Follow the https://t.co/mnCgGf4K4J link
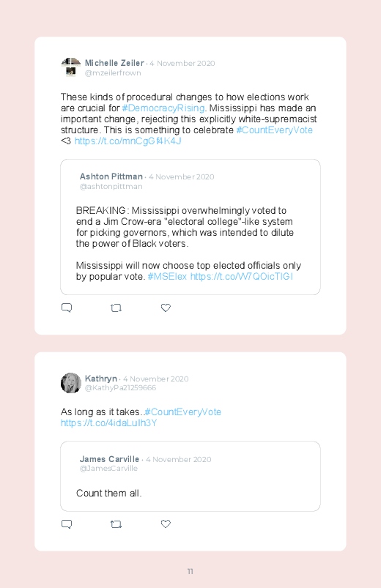This screenshot has width=381, height=588. point(127,141)
